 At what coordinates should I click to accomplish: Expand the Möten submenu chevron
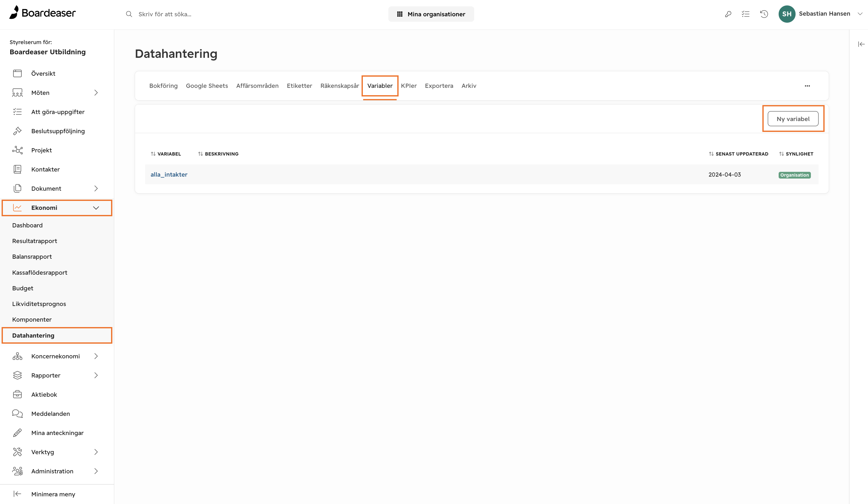96,93
